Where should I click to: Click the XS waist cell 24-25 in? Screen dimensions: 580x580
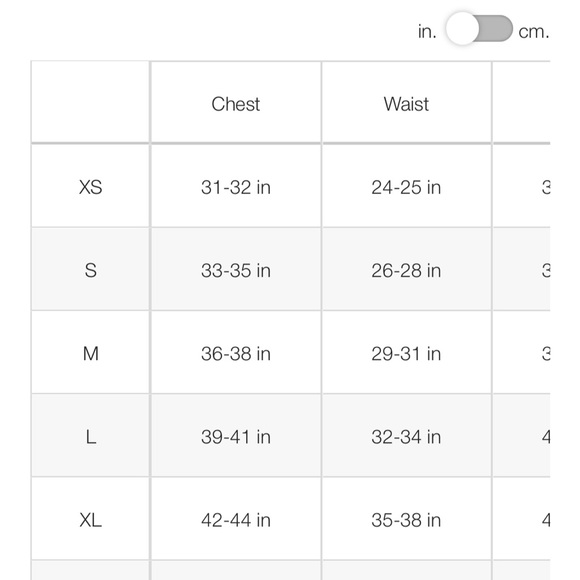click(x=406, y=187)
